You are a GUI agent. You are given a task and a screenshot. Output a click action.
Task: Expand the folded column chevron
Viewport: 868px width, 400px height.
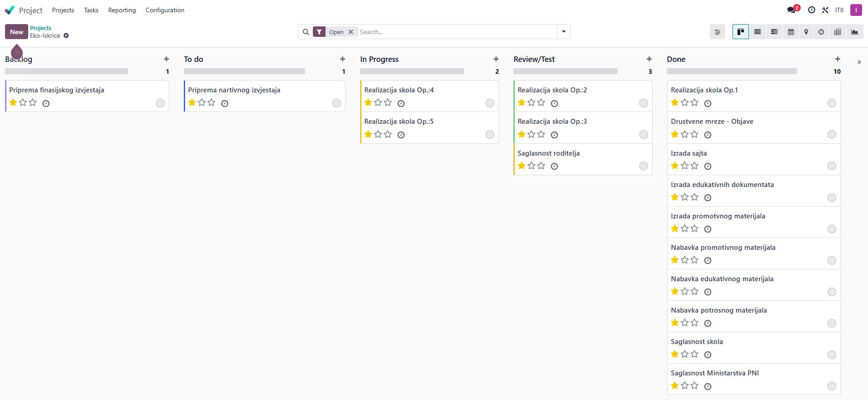(859, 62)
